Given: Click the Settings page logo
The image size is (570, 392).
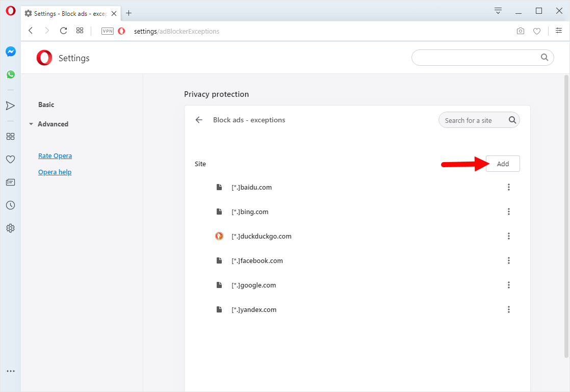Looking at the screenshot, I should pyautogui.click(x=44, y=58).
